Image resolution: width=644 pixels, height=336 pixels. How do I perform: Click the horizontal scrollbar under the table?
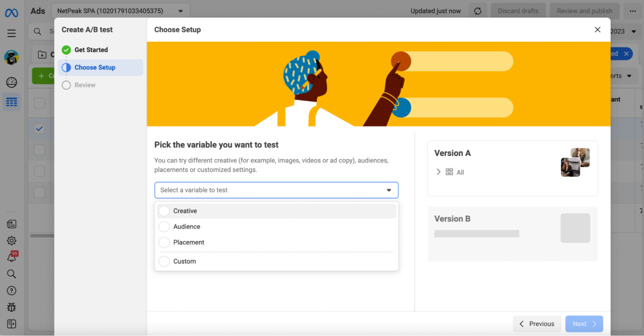[x=42, y=236]
